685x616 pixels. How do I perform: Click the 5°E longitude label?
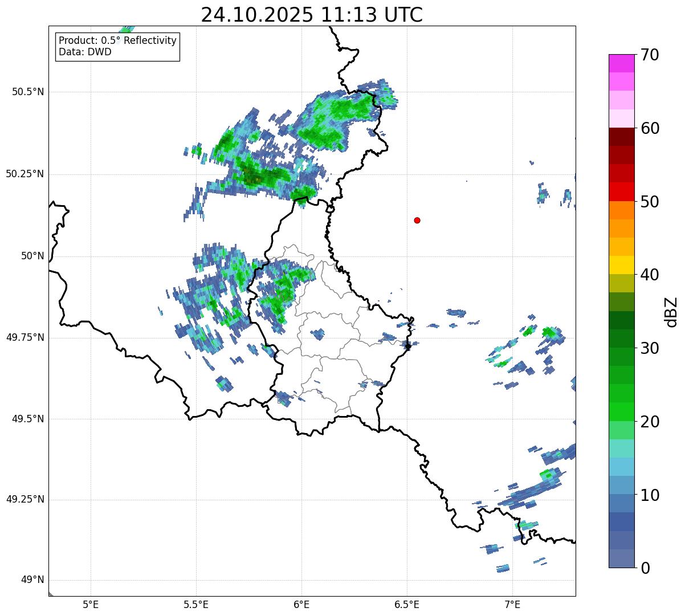[x=91, y=604]
